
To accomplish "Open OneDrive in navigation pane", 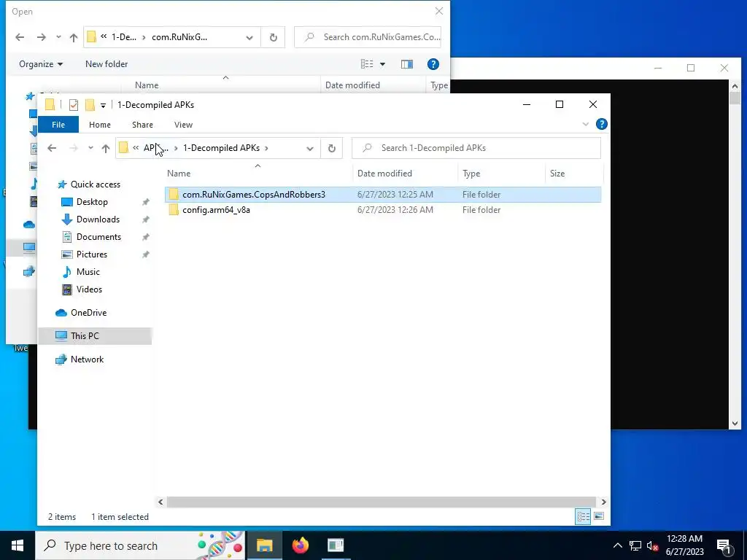I will pyautogui.click(x=88, y=313).
